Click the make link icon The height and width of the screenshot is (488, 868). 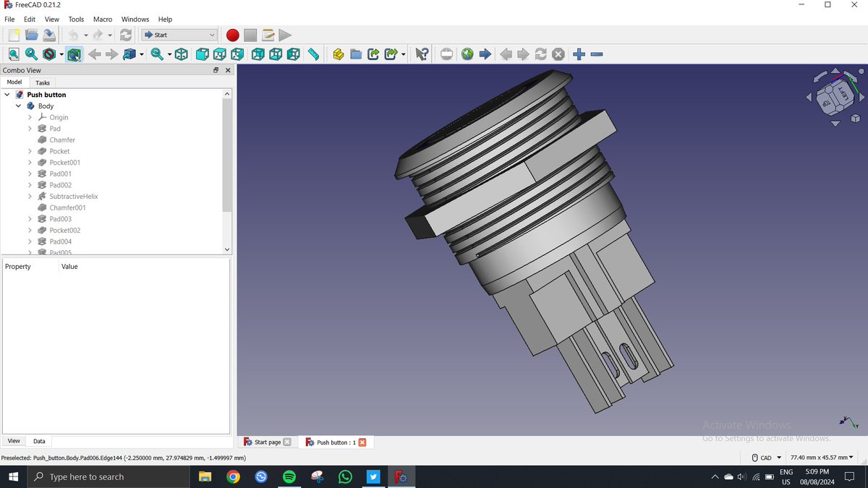coord(373,54)
